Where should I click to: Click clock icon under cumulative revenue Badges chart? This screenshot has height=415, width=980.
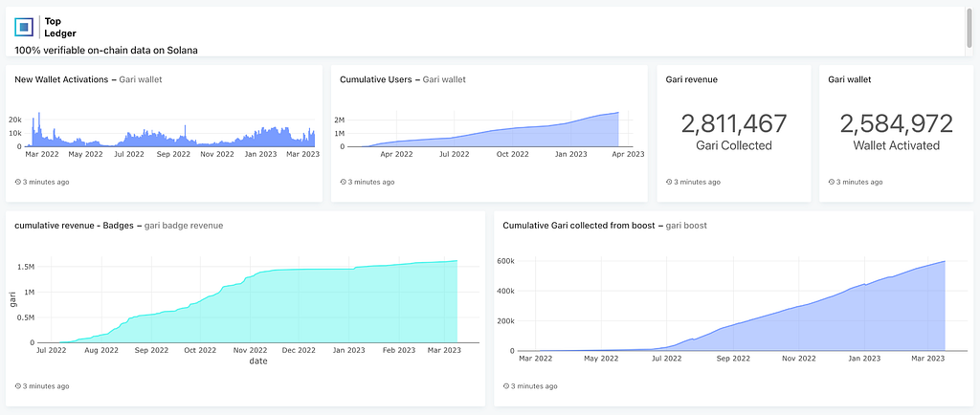click(x=17, y=386)
